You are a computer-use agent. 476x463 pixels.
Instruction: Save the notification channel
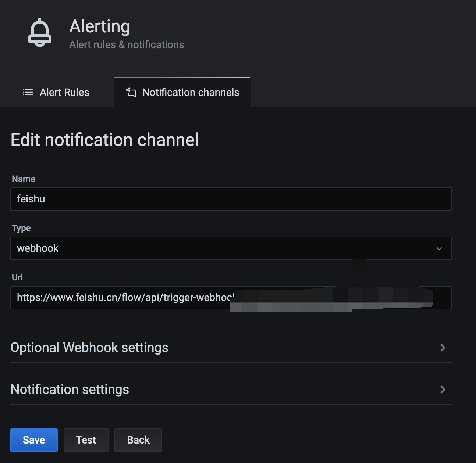(34, 440)
